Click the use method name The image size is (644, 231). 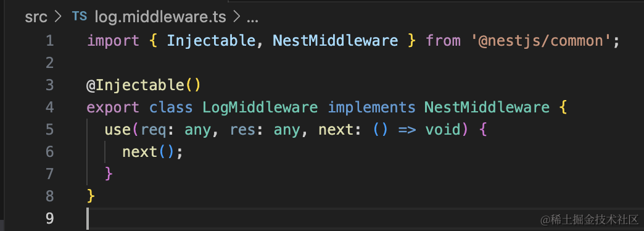pos(118,130)
